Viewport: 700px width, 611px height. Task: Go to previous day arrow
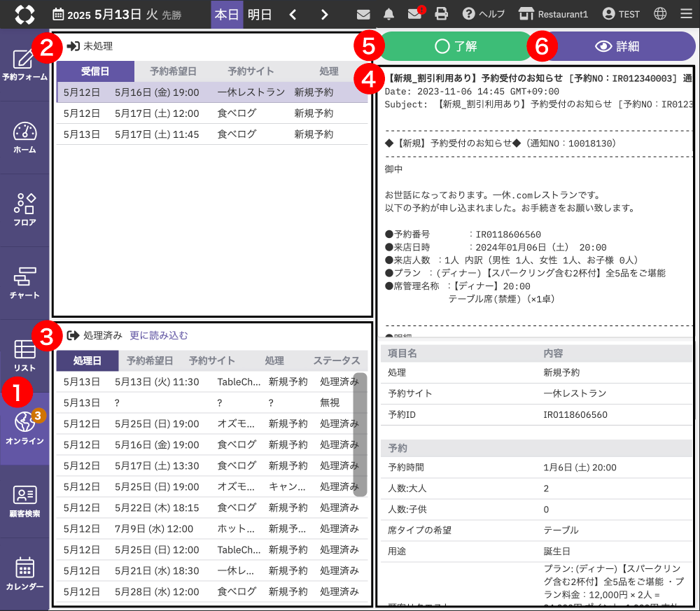pyautogui.click(x=293, y=15)
